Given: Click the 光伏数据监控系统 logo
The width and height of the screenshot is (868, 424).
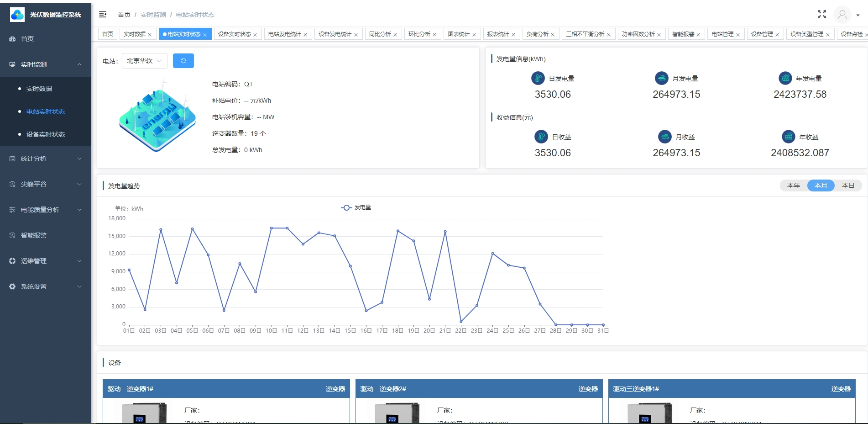Looking at the screenshot, I should tap(17, 15).
